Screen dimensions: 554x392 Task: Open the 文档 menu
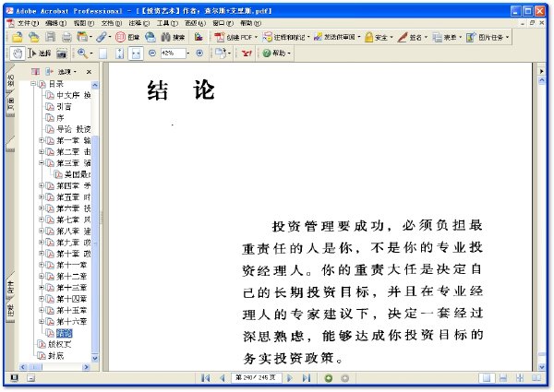(112, 23)
